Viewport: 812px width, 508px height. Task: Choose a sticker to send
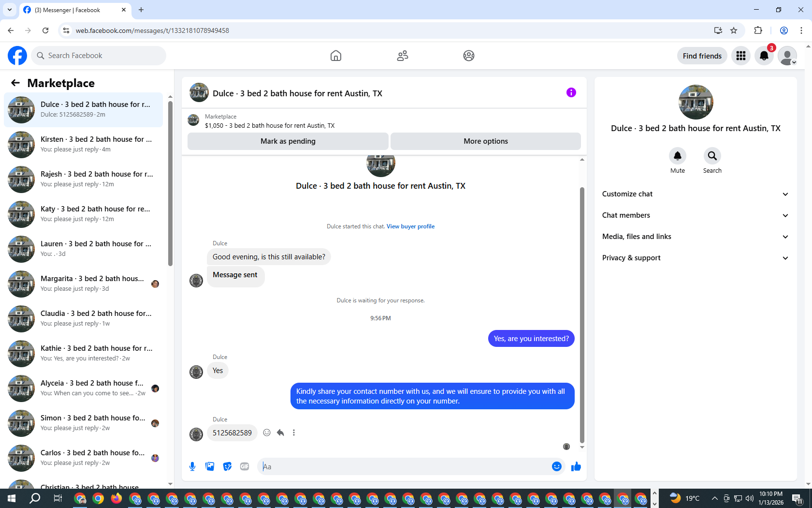coord(227,466)
